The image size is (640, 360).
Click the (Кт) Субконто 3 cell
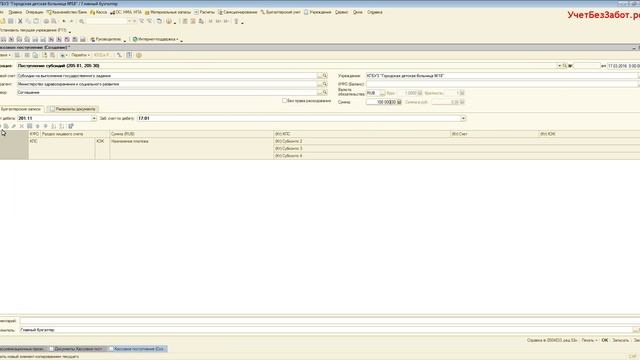(x=457, y=149)
